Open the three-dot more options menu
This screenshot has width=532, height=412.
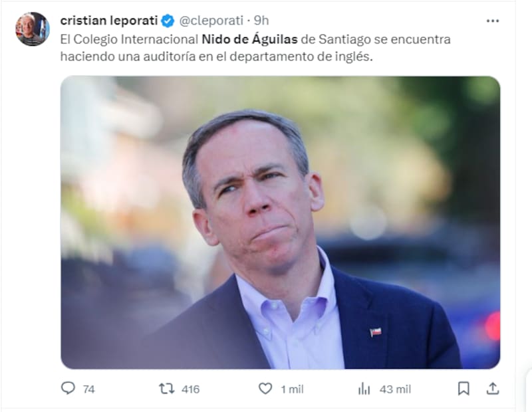click(x=492, y=21)
